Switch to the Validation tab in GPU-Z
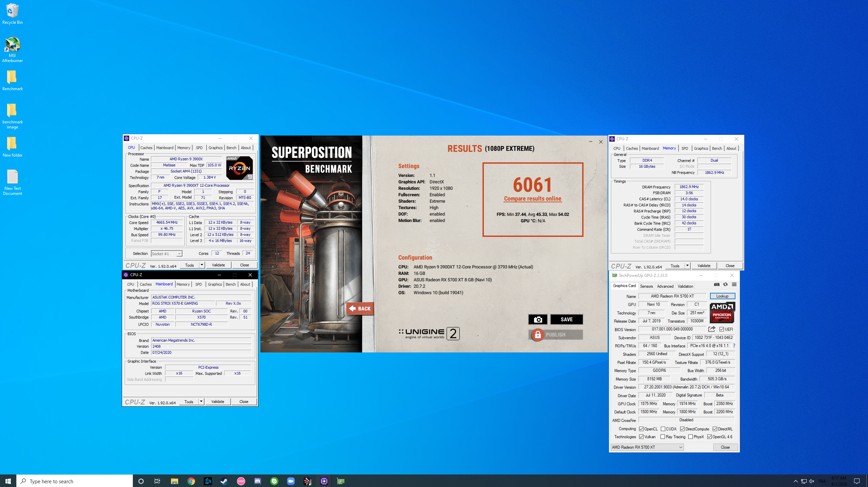Screen dimensions: 868x487 click(685, 286)
